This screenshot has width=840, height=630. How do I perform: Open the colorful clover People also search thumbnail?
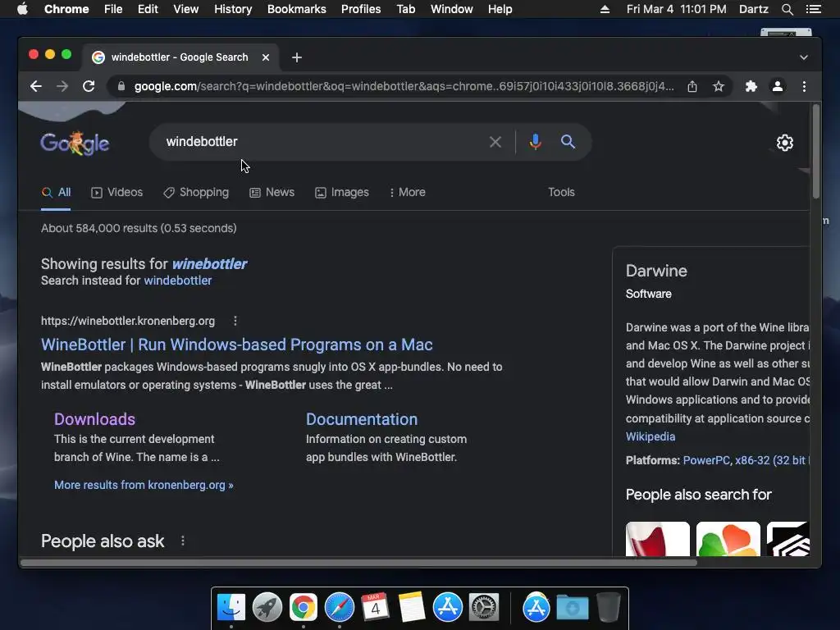click(x=728, y=539)
